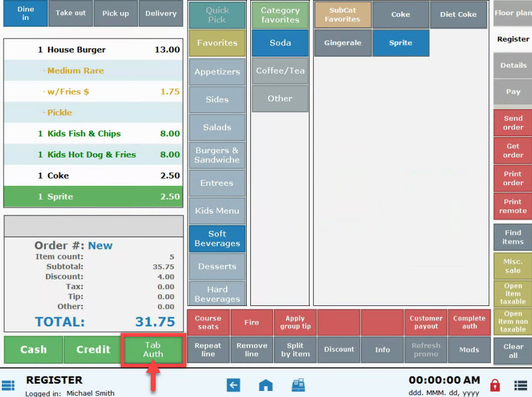
Task: Toggle the Sprite drink selection
Action: pyautogui.click(x=401, y=43)
